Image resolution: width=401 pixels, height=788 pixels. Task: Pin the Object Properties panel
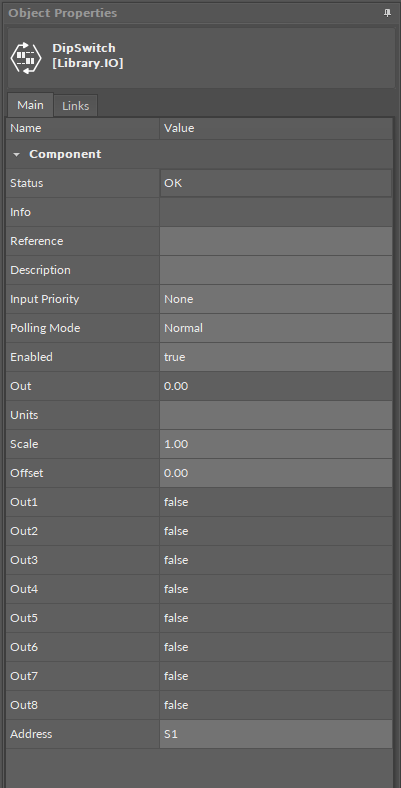tap(387, 14)
